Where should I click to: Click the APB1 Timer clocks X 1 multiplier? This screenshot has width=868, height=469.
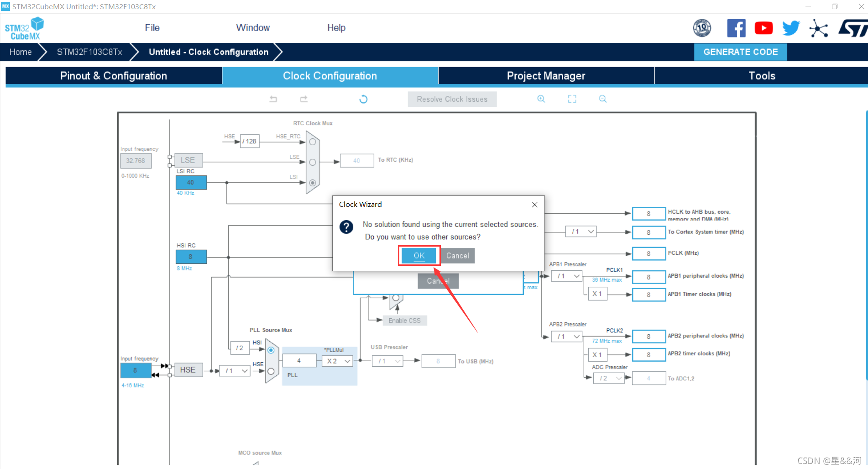tap(597, 294)
